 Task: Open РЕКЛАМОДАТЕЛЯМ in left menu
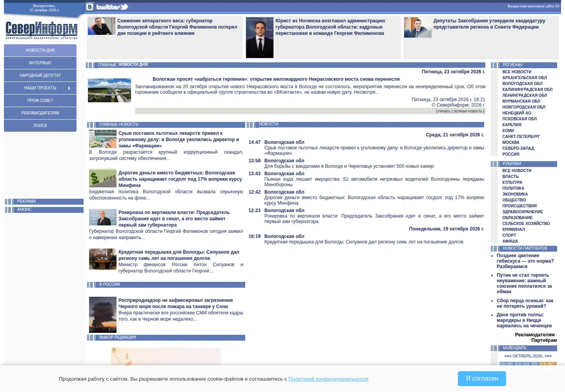pos(40,113)
